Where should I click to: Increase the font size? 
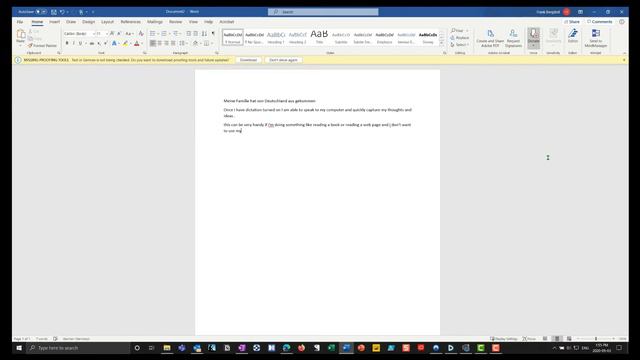pos(112,33)
